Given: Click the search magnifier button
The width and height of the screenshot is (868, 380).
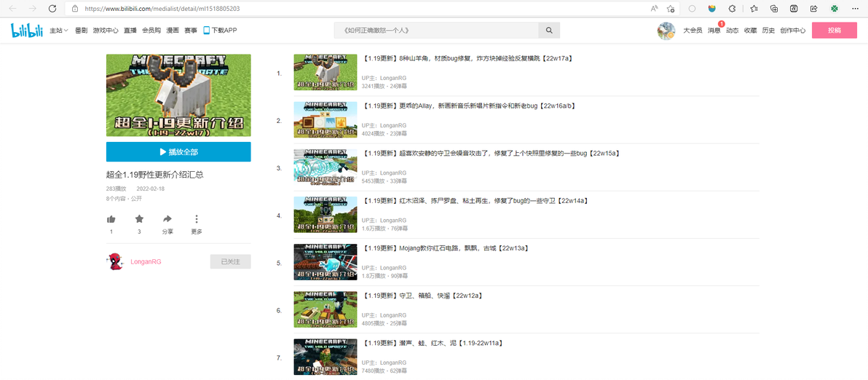Looking at the screenshot, I should [x=549, y=31].
